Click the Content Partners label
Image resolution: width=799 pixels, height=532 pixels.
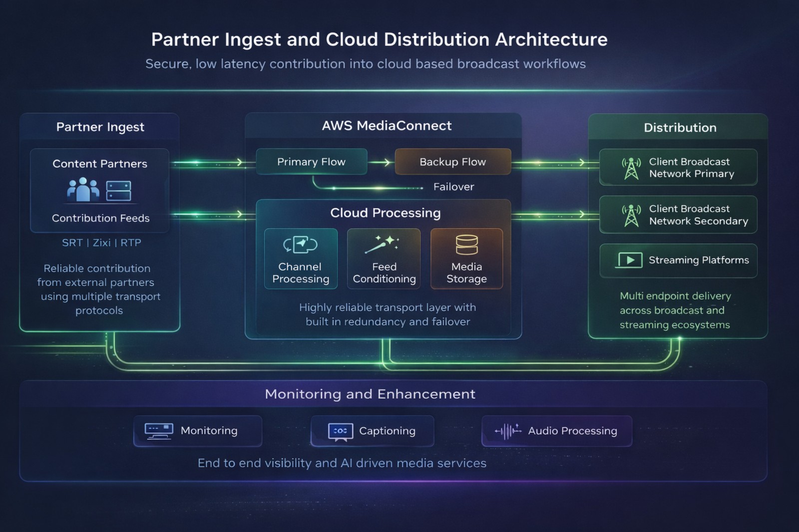click(100, 164)
